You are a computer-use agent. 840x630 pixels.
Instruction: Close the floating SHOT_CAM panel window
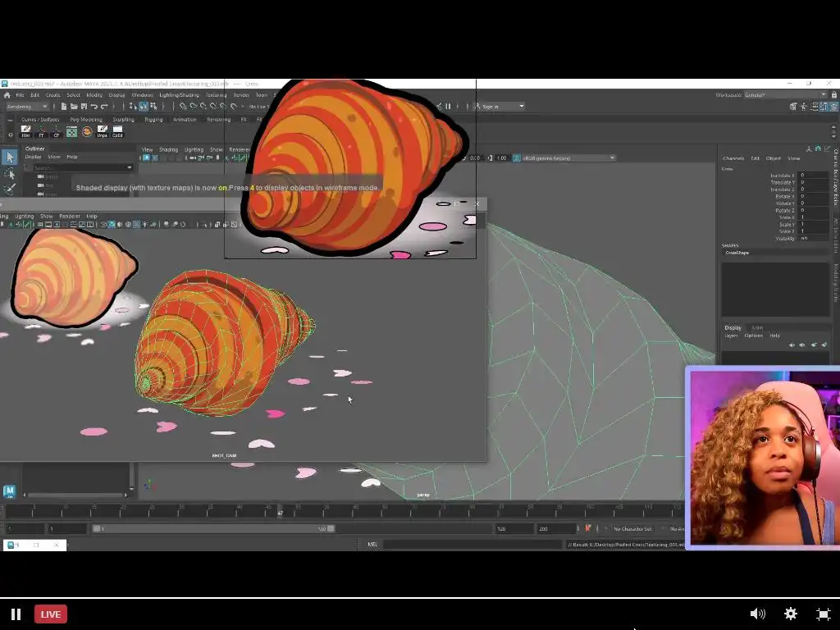click(x=477, y=203)
